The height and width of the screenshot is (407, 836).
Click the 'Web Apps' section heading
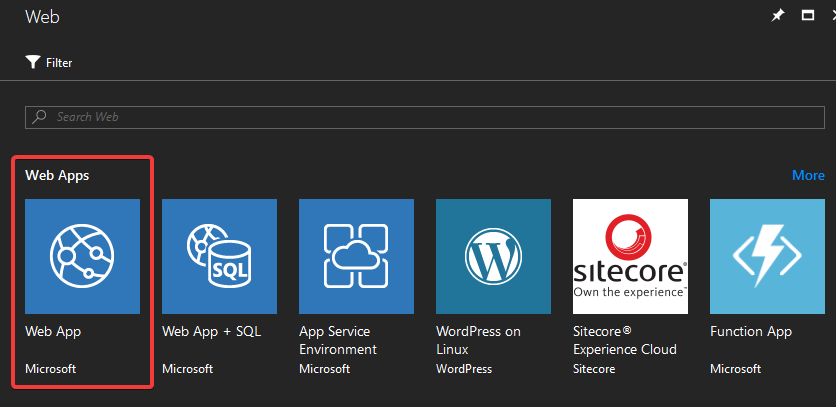point(57,175)
